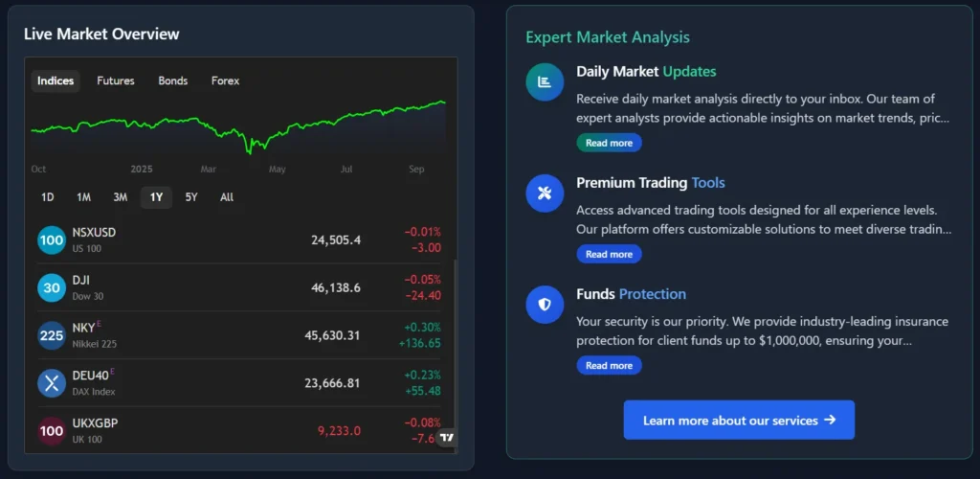
Task: Click the UKXGBP UK 100 icon
Action: coord(52,430)
